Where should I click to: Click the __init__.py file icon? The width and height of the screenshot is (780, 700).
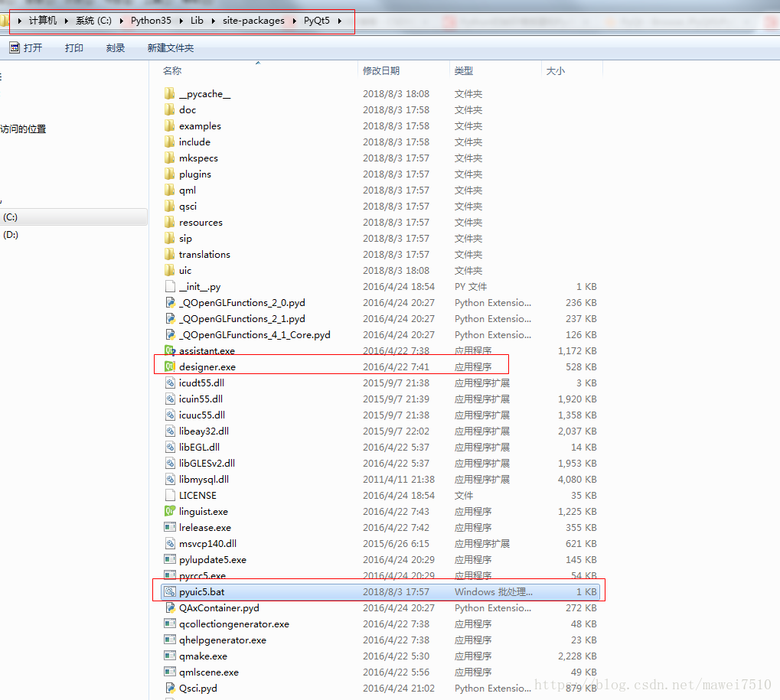(x=170, y=286)
